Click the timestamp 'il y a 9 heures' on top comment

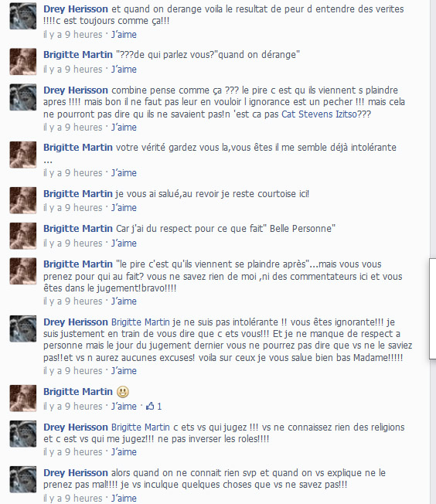click(73, 34)
